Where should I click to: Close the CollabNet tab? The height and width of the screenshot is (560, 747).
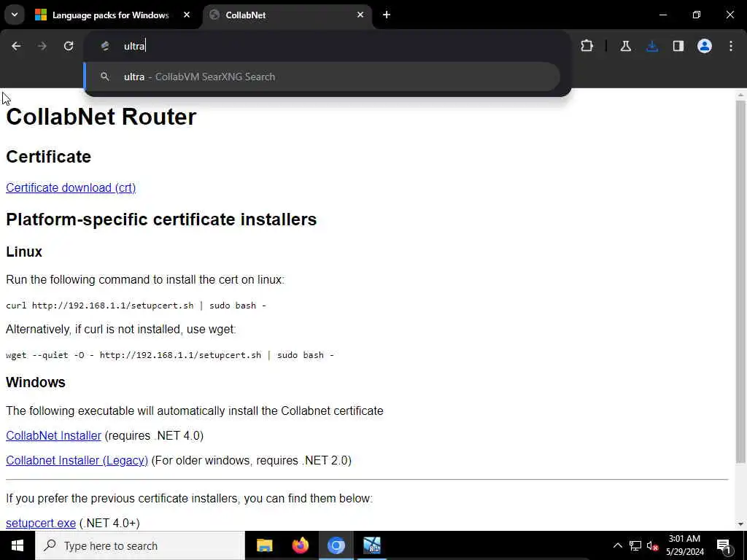(x=360, y=15)
